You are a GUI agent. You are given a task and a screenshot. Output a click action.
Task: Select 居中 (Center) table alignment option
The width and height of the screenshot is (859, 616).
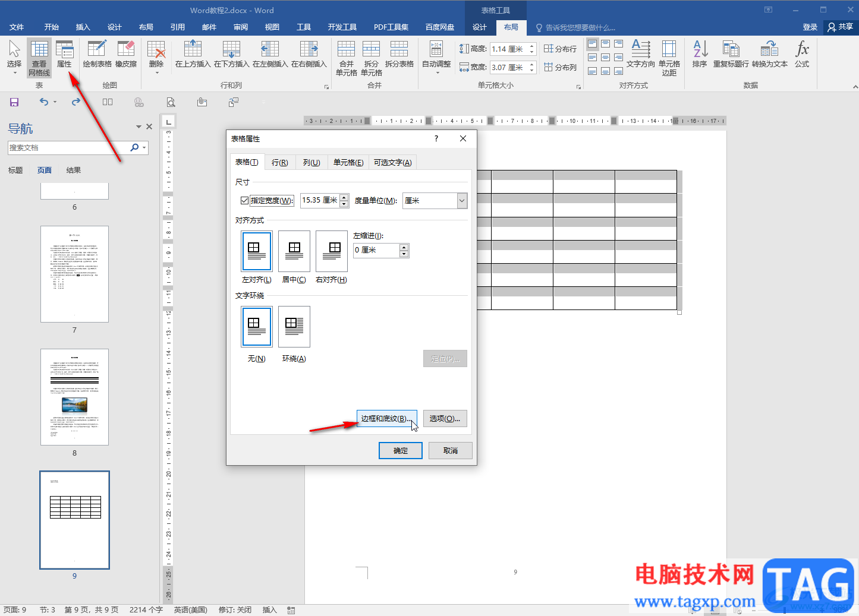[294, 251]
